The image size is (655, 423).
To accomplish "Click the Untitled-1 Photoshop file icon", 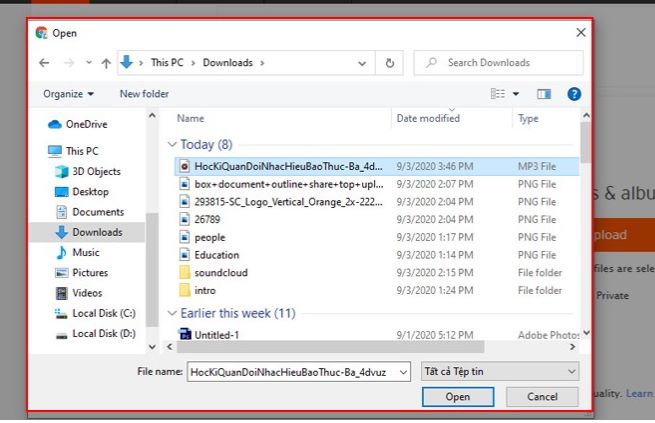I will tap(185, 334).
